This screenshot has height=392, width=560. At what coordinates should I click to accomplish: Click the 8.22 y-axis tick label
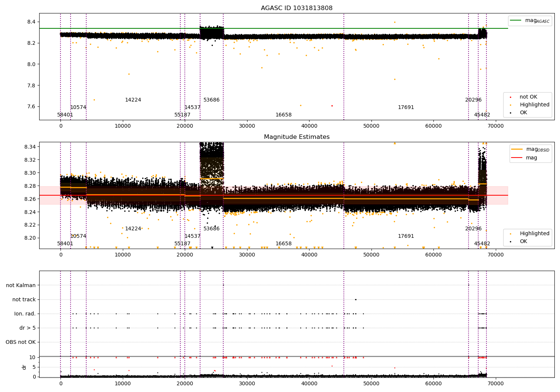(x=30, y=225)
